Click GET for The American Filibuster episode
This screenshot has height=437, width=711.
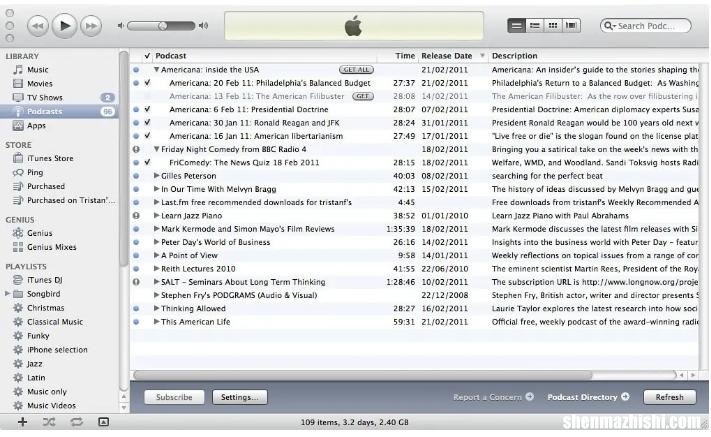click(363, 96)
